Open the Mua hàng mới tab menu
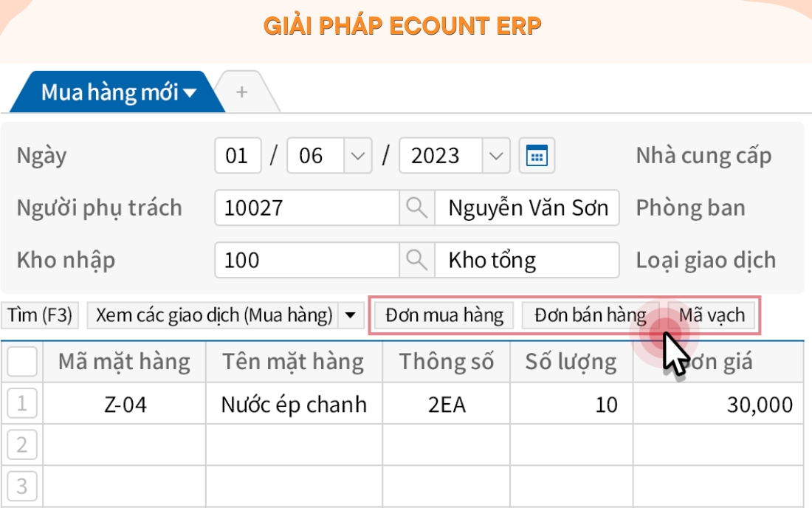 click(118, 92)
